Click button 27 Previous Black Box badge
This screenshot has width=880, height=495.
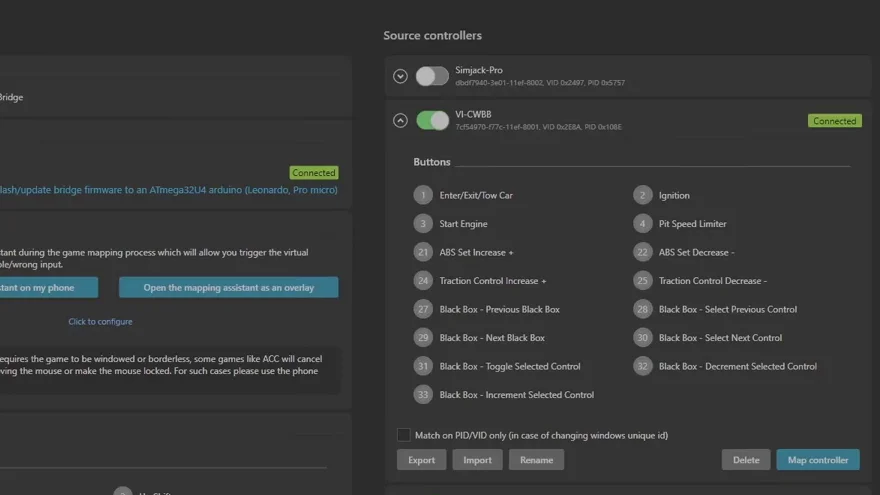tap(423, 309)
